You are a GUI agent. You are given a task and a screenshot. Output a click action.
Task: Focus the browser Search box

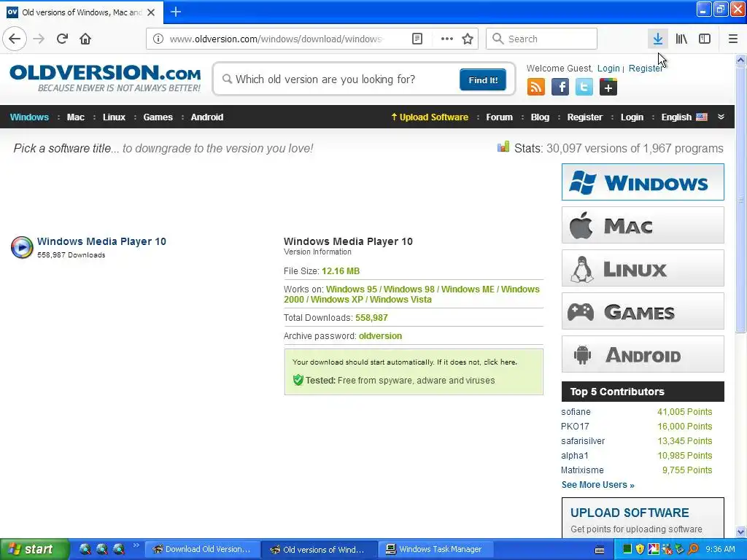[x=542, y=39]
